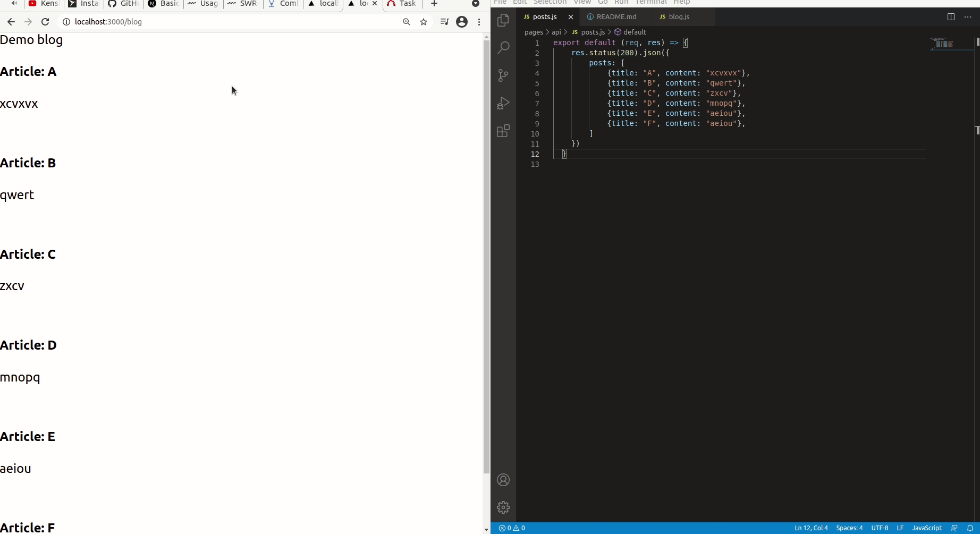Screen dimensions: 980x534
Task: Switch to the README.md tab
Action: pyautogui.click(x=616, y=16)
